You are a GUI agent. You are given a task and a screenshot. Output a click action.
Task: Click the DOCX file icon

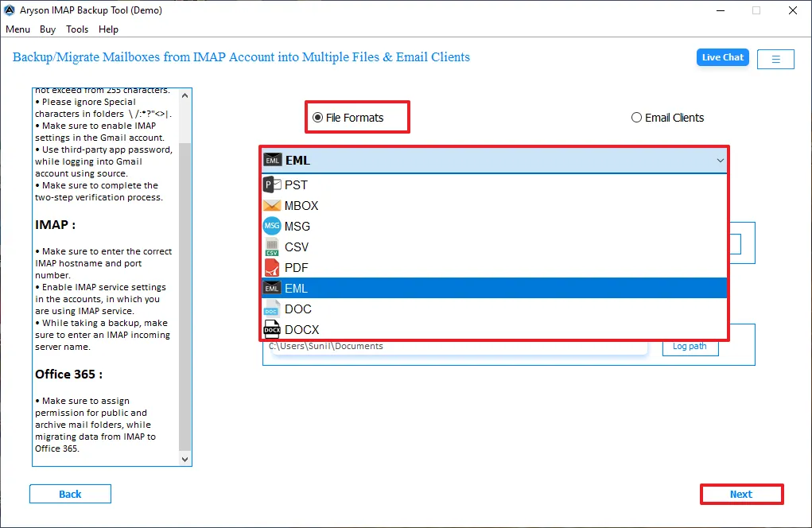point(272,329)
